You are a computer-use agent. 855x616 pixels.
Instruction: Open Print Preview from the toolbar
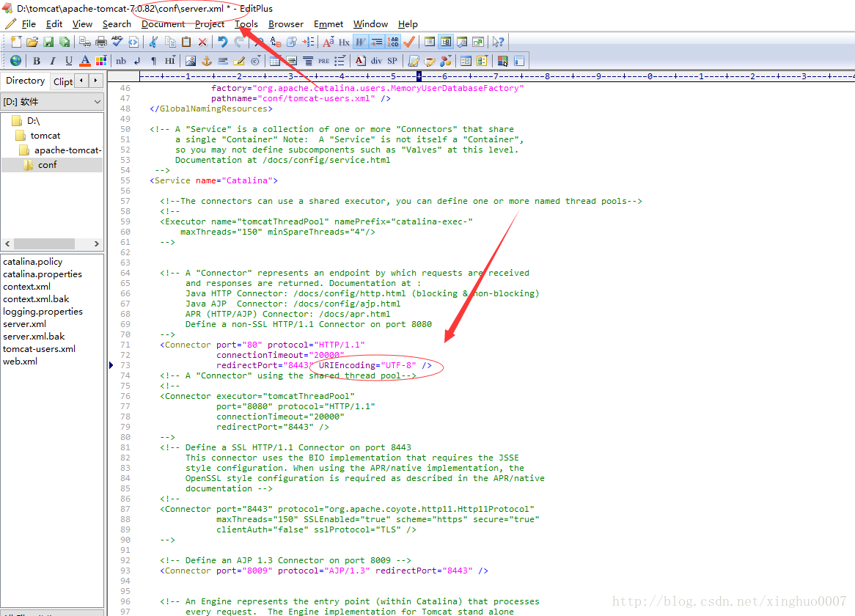click(x=85, y=42)
